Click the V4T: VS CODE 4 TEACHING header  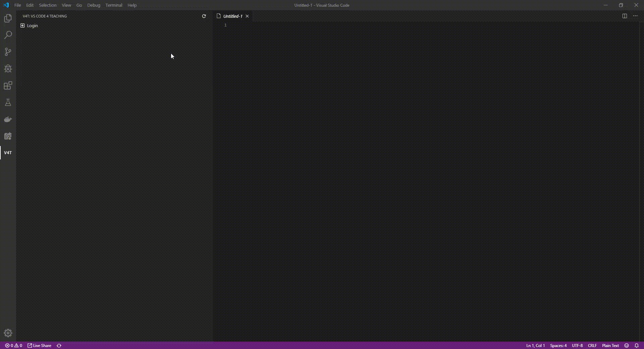[x=45, y=16]
